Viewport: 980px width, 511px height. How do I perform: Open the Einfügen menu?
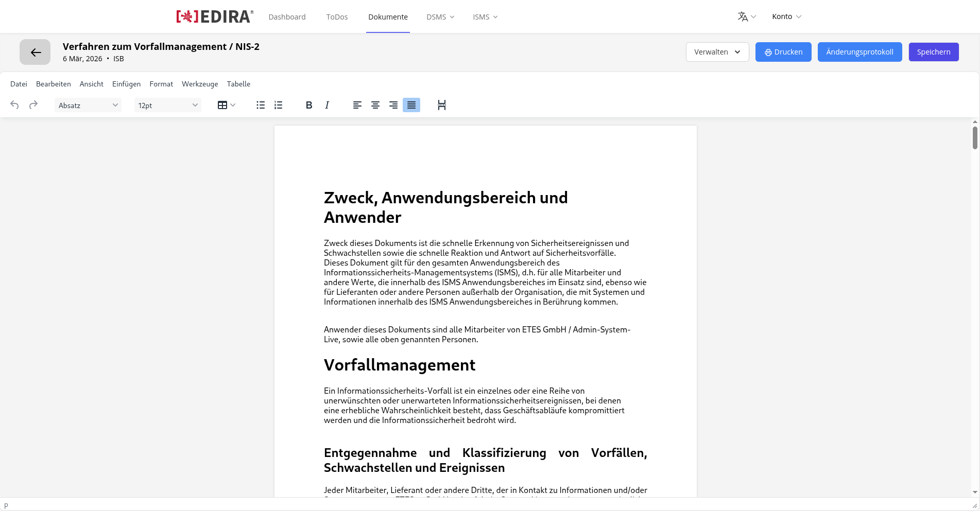pyautogui.click(x=126, y=84)
